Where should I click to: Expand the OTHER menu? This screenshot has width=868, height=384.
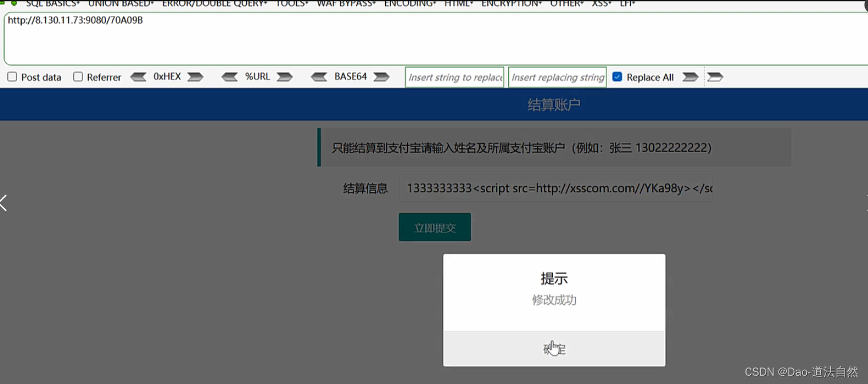tap(567, 4)
